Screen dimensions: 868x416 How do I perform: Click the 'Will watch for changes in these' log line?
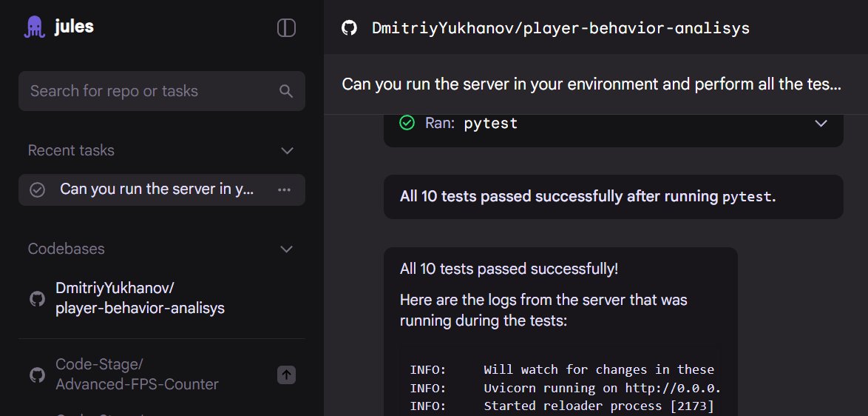pos(562,369)
